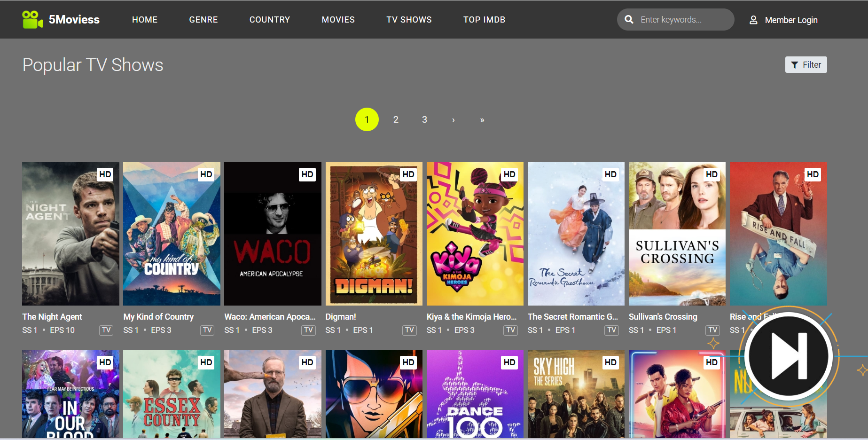The width and height of the screenshot is (868, 440).
Task: Click the Sullivan's Crossing poster thumbnail
Action: click(x=677, y=234)
